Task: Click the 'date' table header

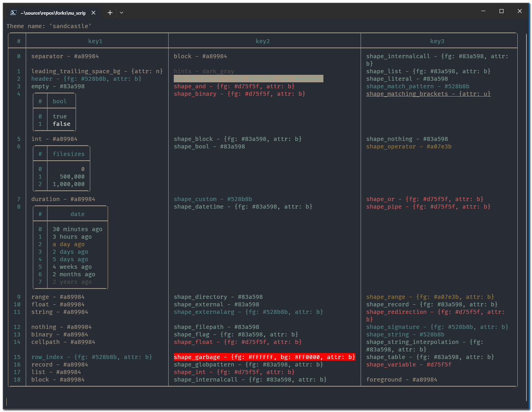Action: point(78,214)
